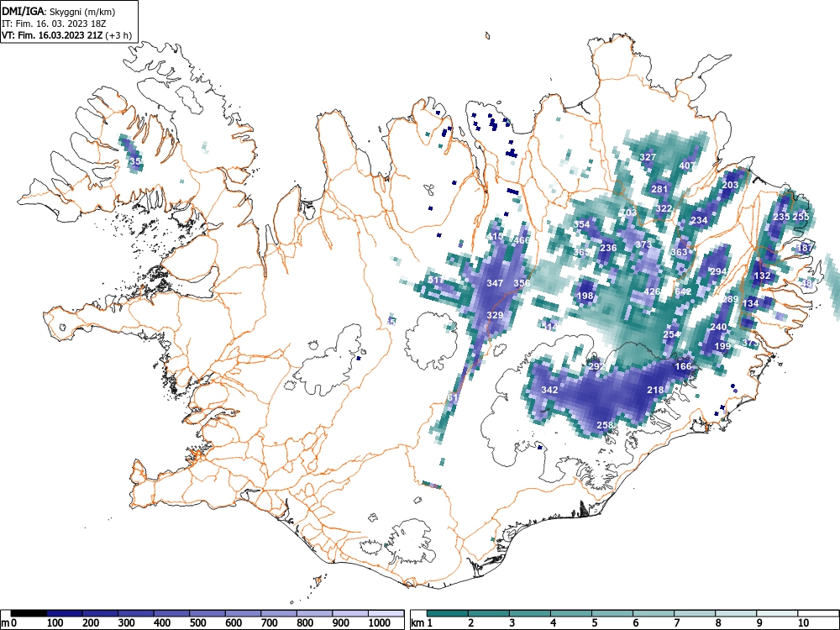Click the 'km' unit label in the legend

pos(417,623)
